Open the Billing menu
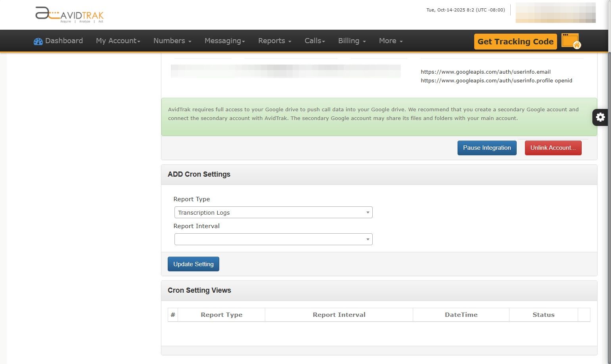The width and height of the screenshot is (611, 364). click(352, 41)
